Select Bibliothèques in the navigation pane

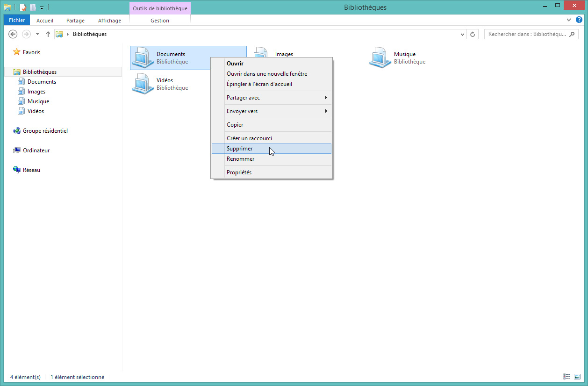point(40,72)
